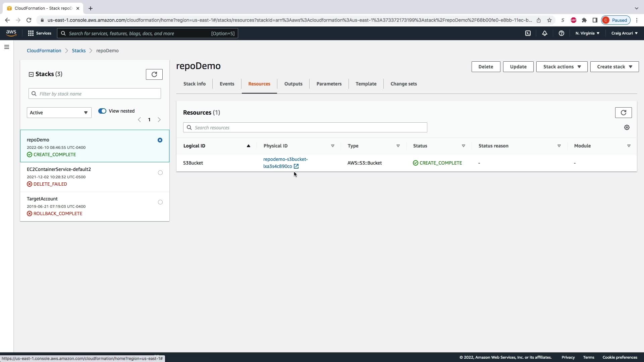Open resources table settings gear
The image size is (644, 362).
pos(627,127)
